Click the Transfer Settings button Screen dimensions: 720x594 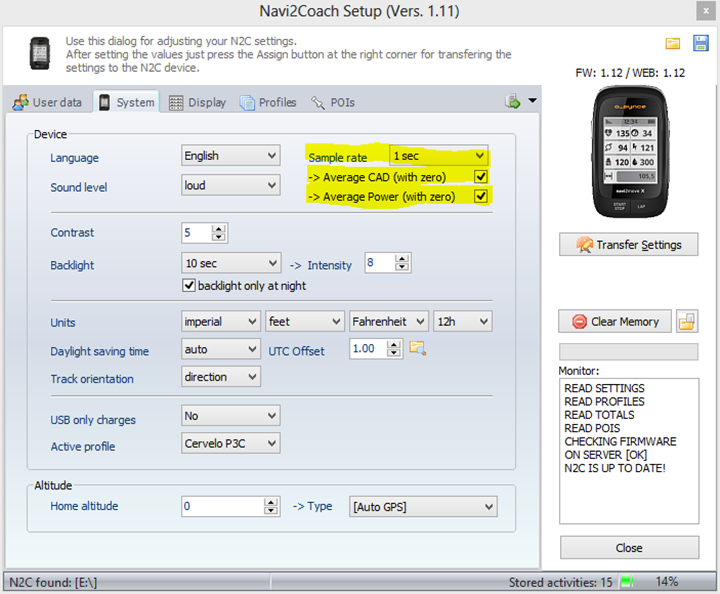(629, 245)
